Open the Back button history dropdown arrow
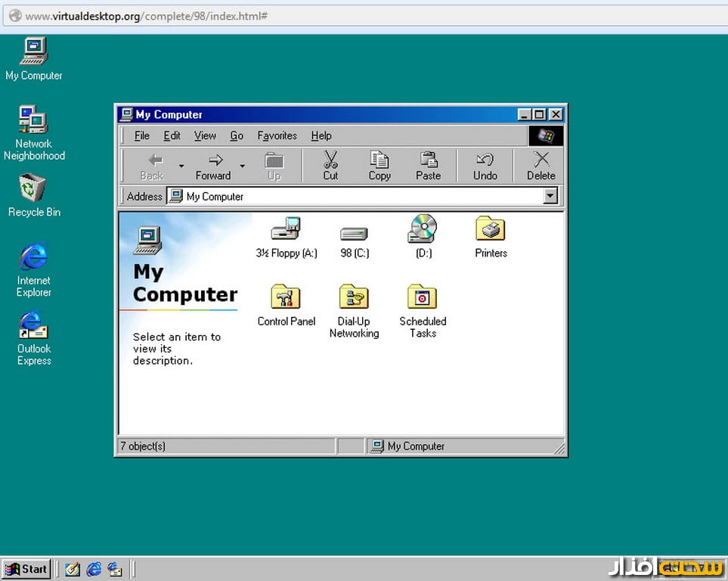 (x=181, y=166)
